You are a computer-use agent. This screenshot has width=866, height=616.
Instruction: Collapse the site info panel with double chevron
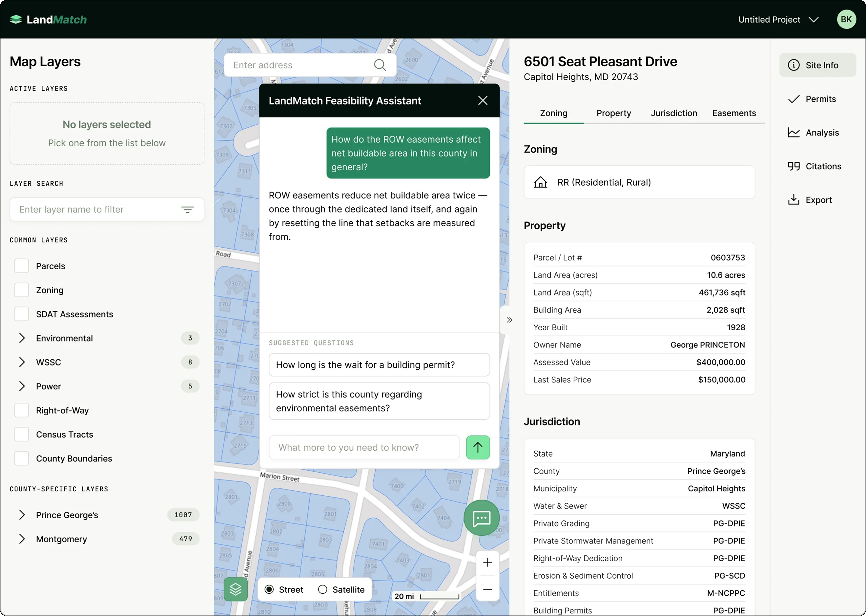point(509,320)
